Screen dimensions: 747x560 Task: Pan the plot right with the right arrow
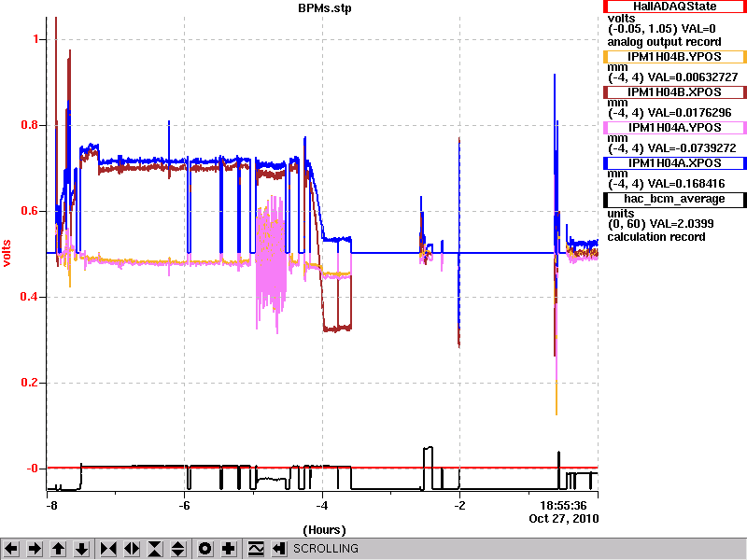(35, 549)
